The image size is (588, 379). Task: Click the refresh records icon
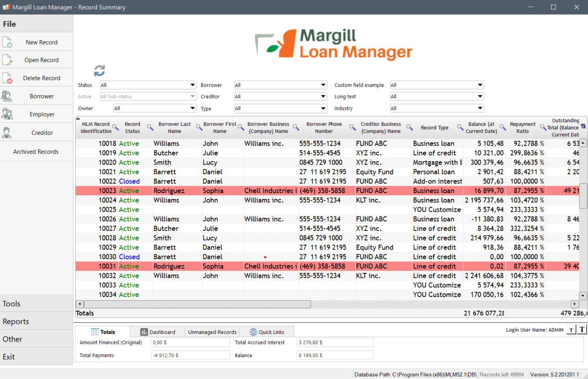click(x=99, y=71)
